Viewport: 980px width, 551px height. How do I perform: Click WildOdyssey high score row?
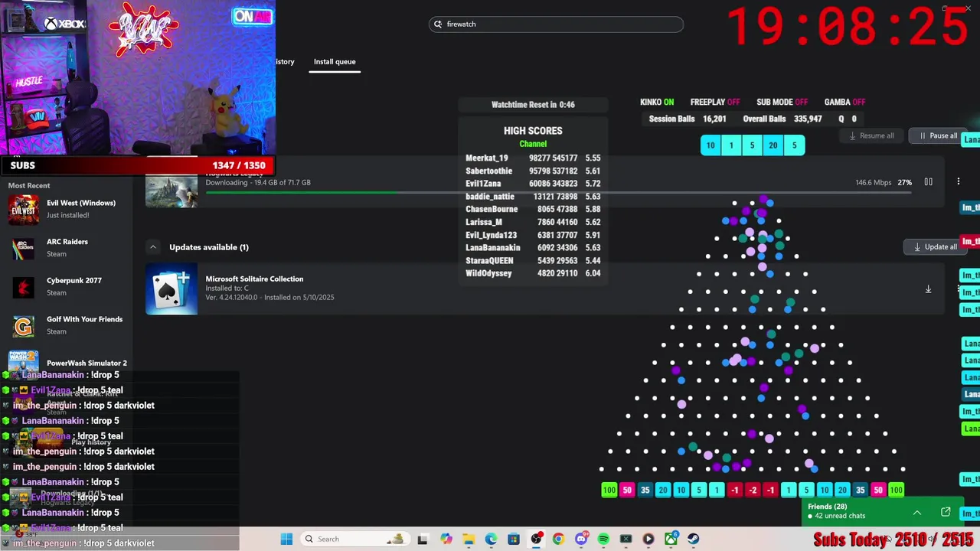533,273
